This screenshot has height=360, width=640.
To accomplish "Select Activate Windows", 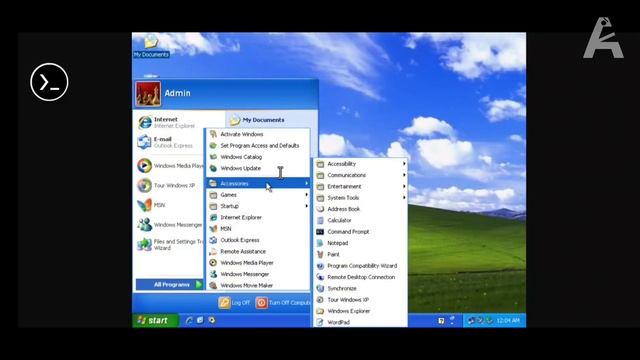I will pos(258,134).
